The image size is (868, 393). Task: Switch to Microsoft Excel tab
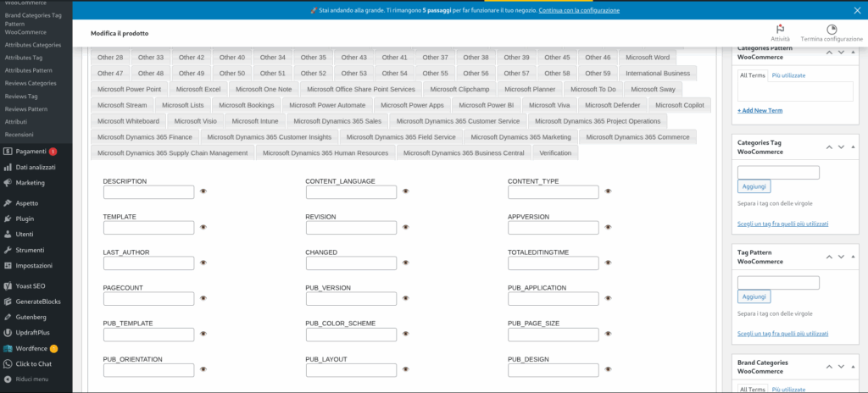coord(198,89)
